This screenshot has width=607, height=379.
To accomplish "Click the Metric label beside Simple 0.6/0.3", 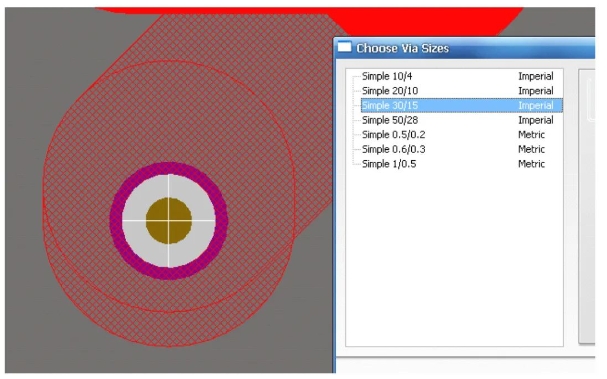I will pyautogui.click(x=531, y=149).
